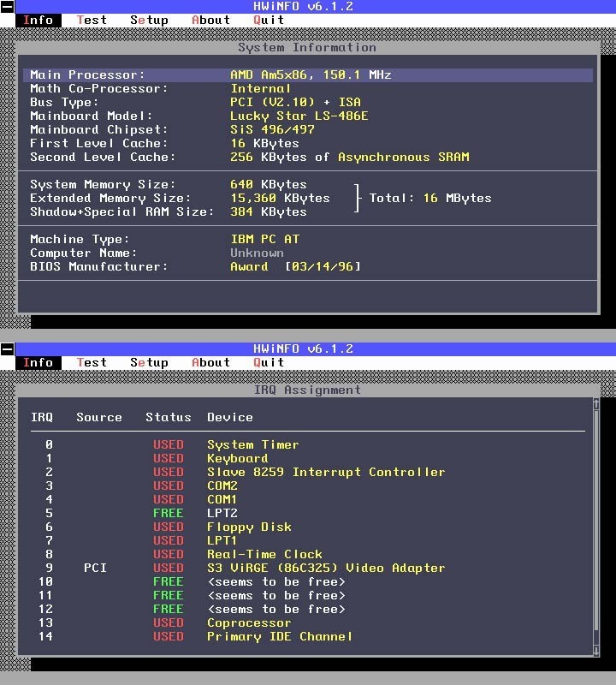Select First Level Cache row label
Viewport: 616px width, 685px height.
[99, 143]
